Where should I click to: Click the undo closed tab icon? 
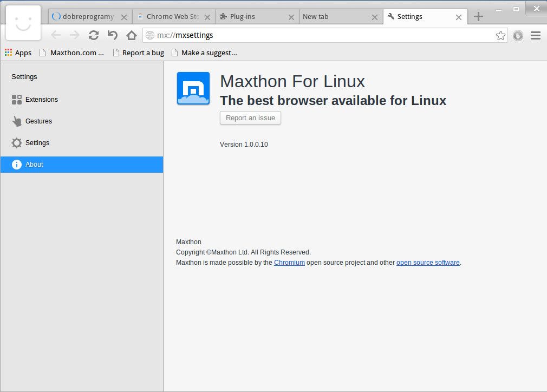(112, 35)
